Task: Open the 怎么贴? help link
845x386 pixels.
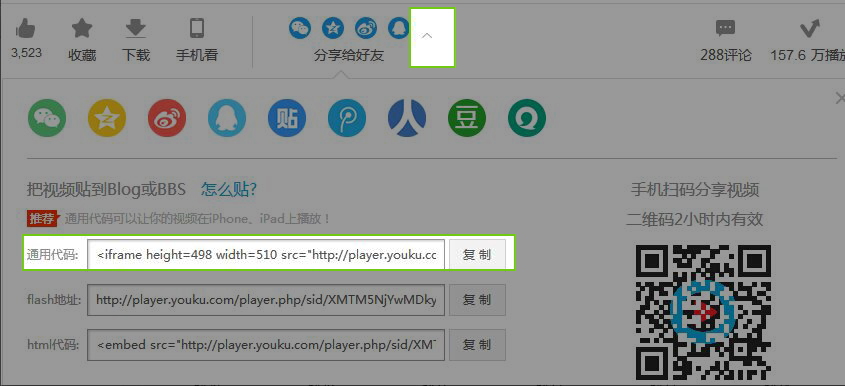Action: [229, 189]
